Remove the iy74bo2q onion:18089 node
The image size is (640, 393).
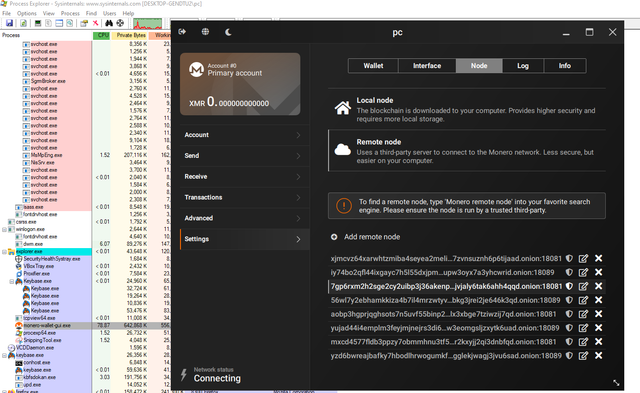pyautogui.click(x=598, y=272)
